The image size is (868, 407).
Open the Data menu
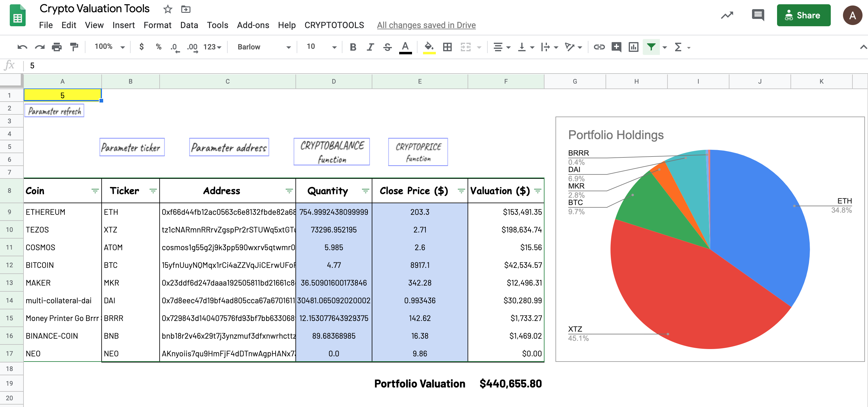pyautogui.click(x=189, y=25)
